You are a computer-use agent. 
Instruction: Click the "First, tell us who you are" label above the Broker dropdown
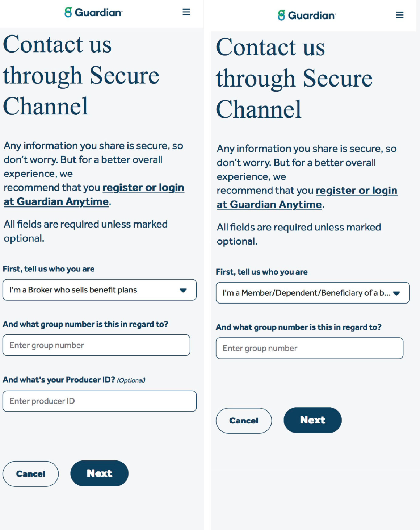[49, 269]
